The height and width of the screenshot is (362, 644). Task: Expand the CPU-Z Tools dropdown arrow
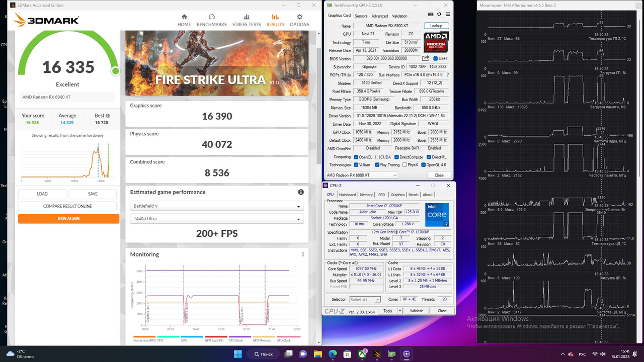400,311
